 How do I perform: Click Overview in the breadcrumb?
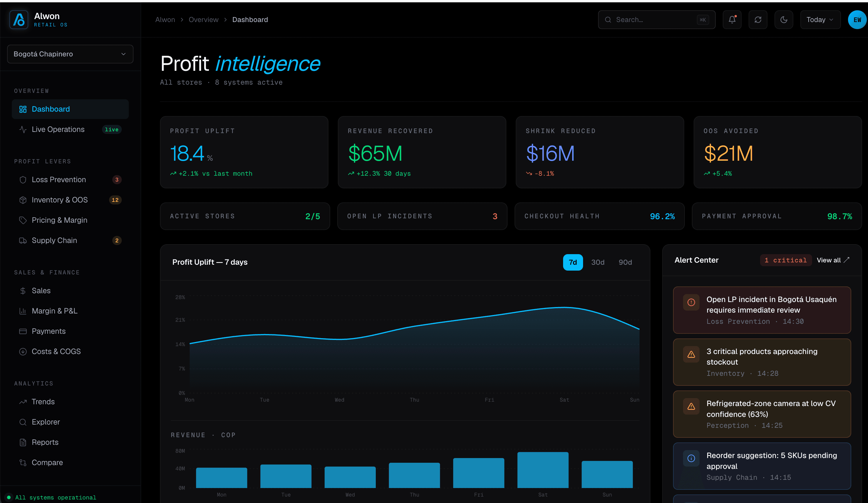click(203, 20)
